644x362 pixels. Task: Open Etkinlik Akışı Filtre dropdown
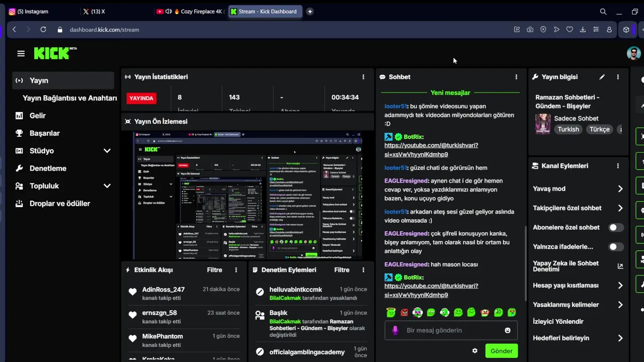point(214,270)
